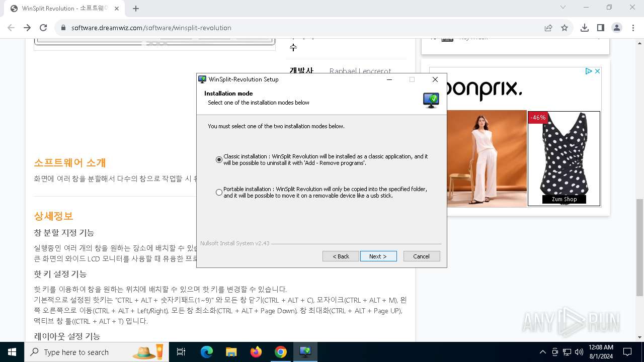The height and width of the screenshot is (362, 644).
Task: Cancel the WinSplit-Revolution installation
Action: click(x=422, y=256)
